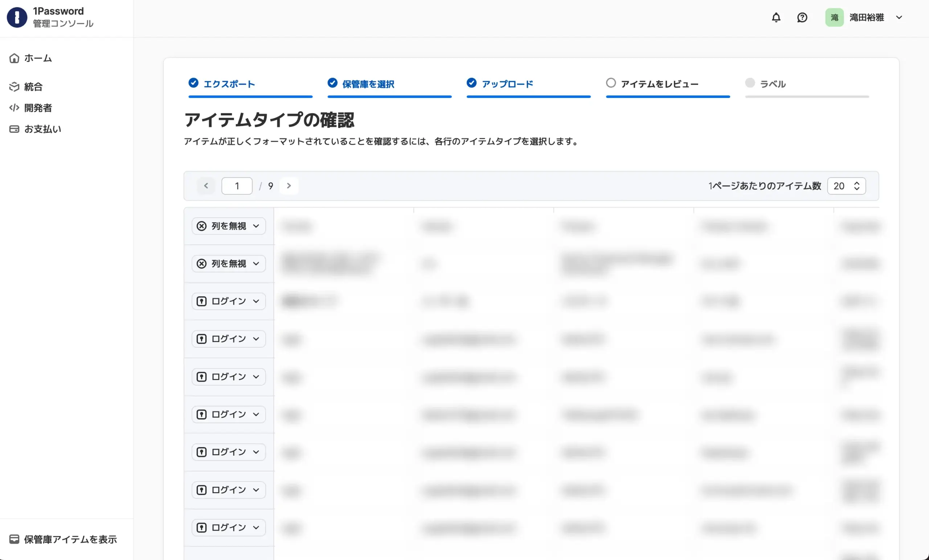Click the heading アイテムタイプの確認
The image size is (929, 560).
click(269, 120)
